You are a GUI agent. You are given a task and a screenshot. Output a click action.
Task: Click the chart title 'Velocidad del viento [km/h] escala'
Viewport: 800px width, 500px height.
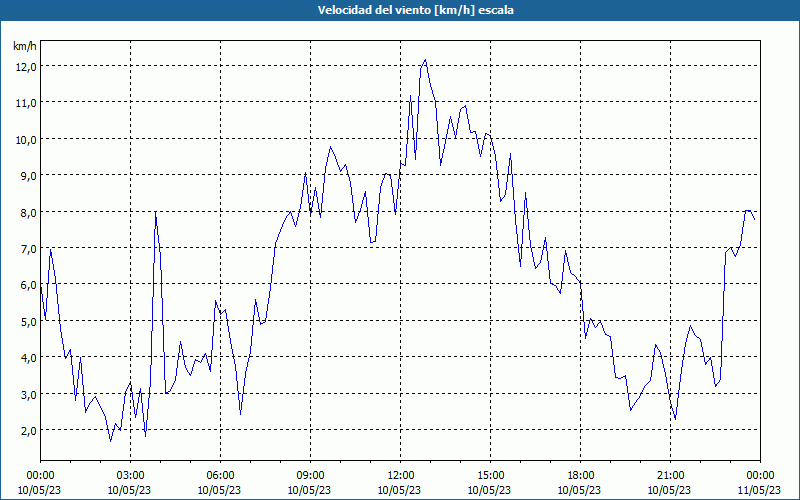tap(415, 10)
